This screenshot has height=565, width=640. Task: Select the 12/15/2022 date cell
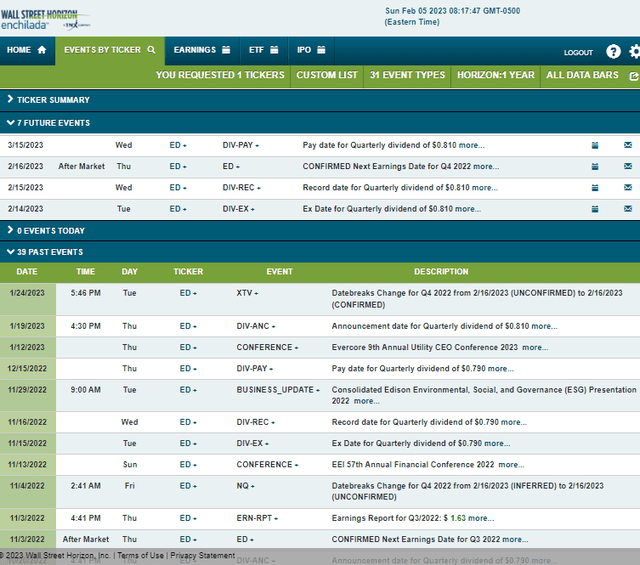click(27, 369)
